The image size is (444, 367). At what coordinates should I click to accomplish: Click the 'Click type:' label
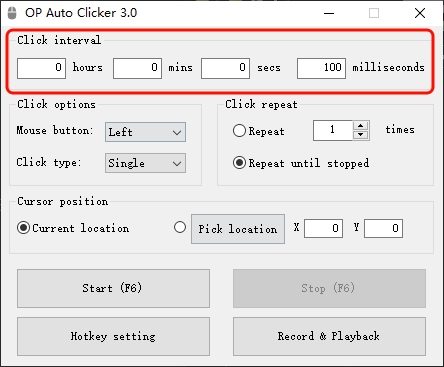click(49, 162)
